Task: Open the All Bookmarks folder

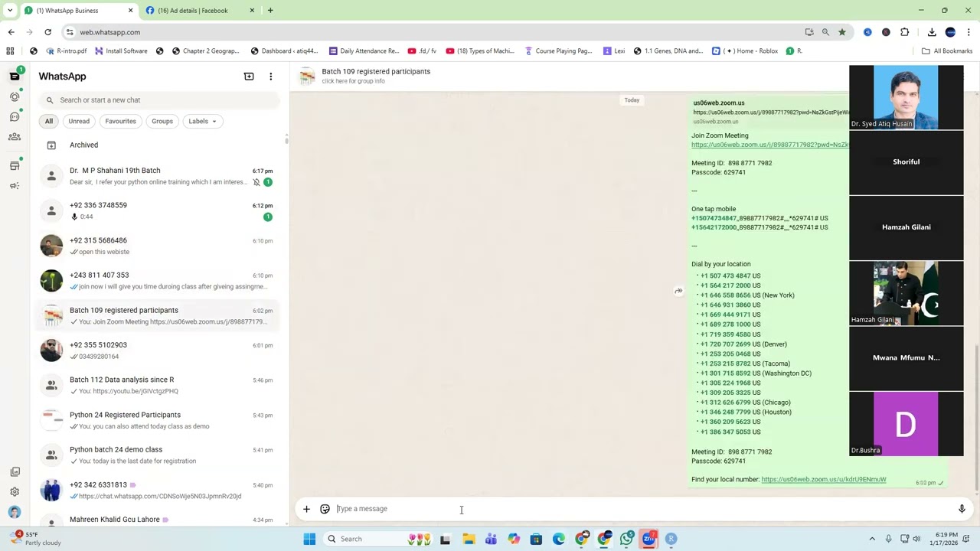Action: (947, 51)
